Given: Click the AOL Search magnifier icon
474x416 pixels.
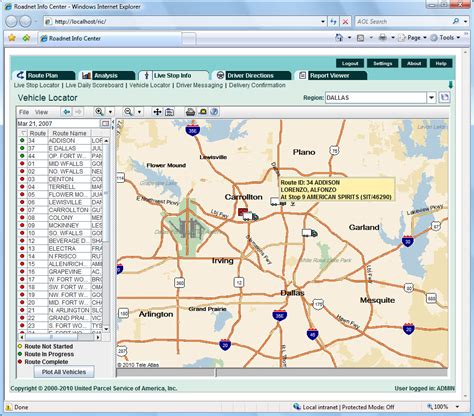Looking at the screenshot, I should click(x=456, y=21).
